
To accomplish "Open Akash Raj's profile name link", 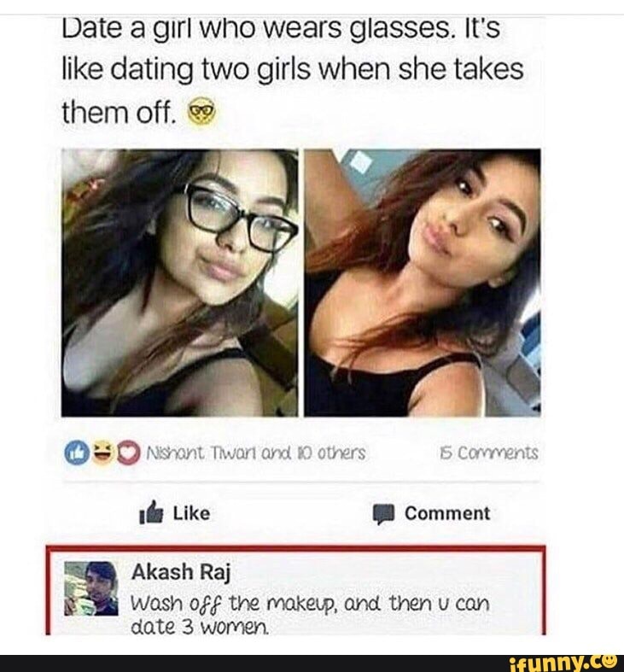I will [x=181, y=572].
